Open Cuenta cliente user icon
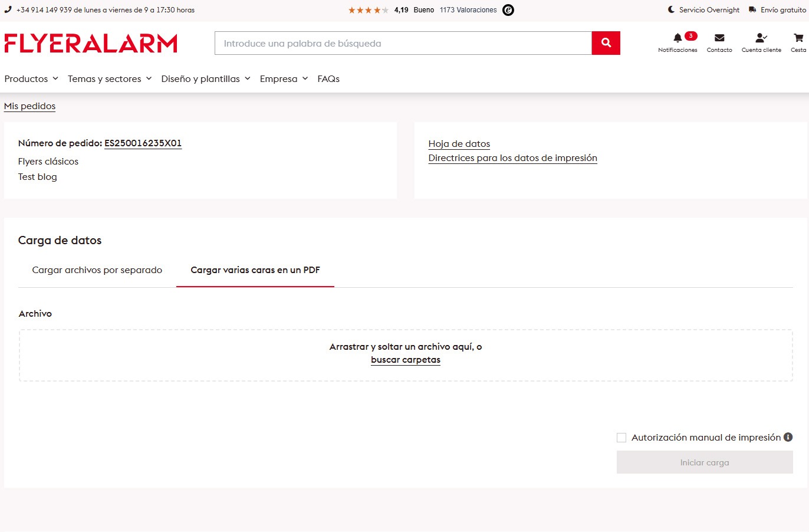This screenshot has height=532, width=809. point(761,38)
